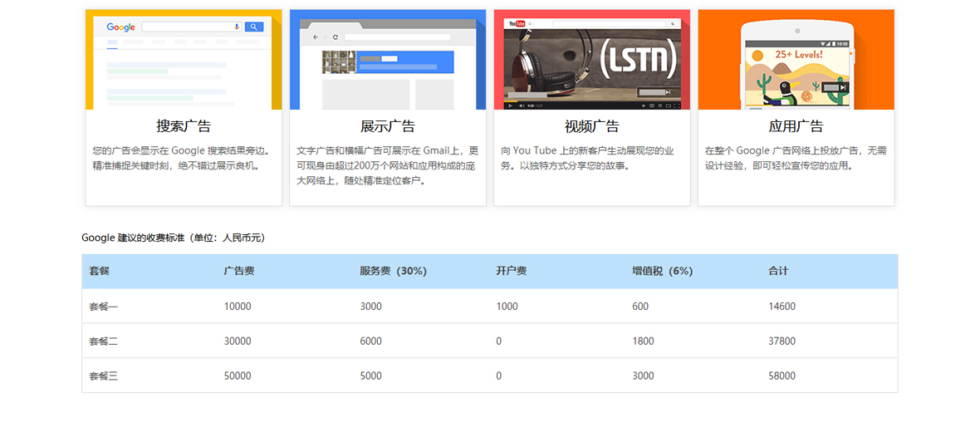Click the browser reload icon in display ad illustration

tap(335, 37)
